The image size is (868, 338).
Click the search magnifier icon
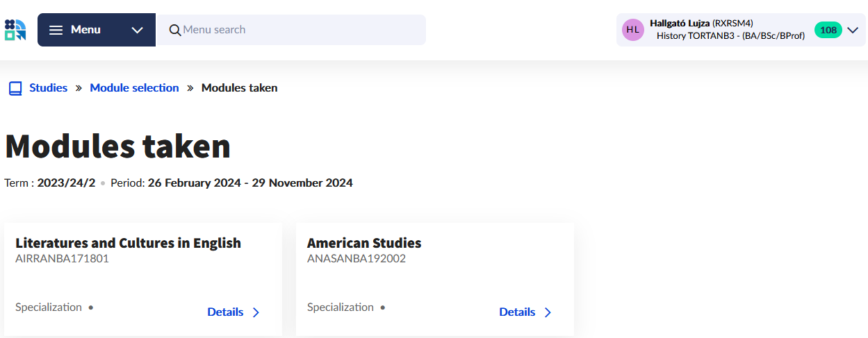click(x=175, y=30)
